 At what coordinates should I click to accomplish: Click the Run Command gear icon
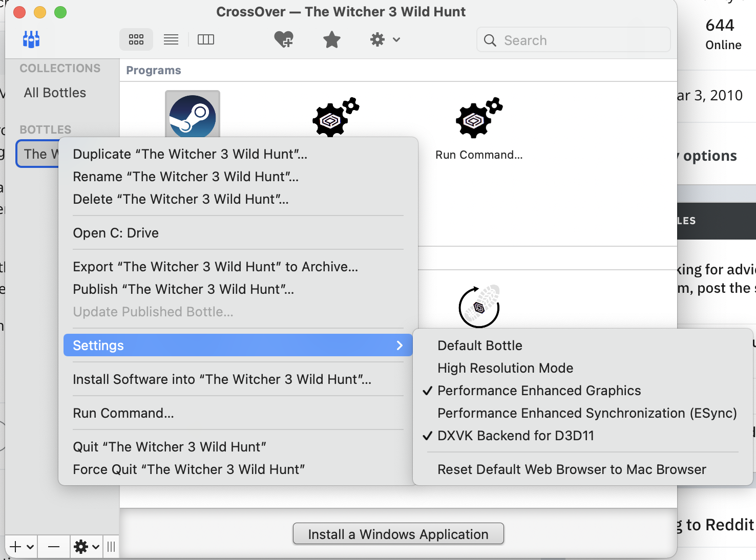coord(479,118)
